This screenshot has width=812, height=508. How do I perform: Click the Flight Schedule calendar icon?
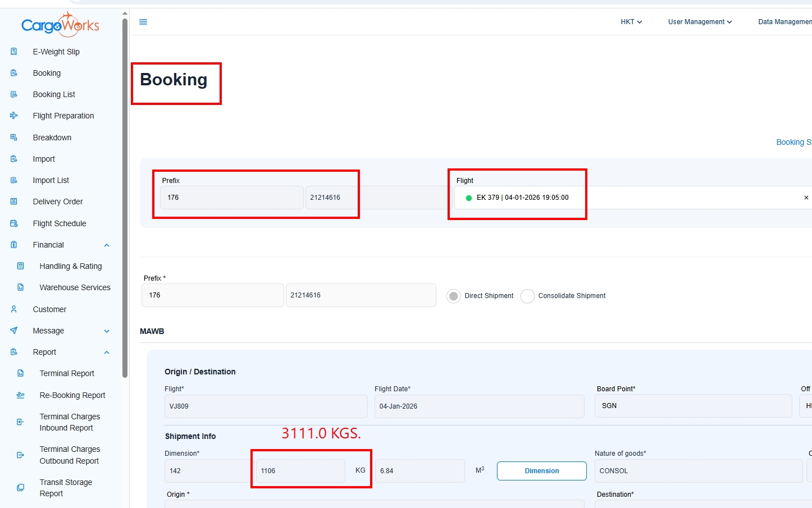point(14,223)
